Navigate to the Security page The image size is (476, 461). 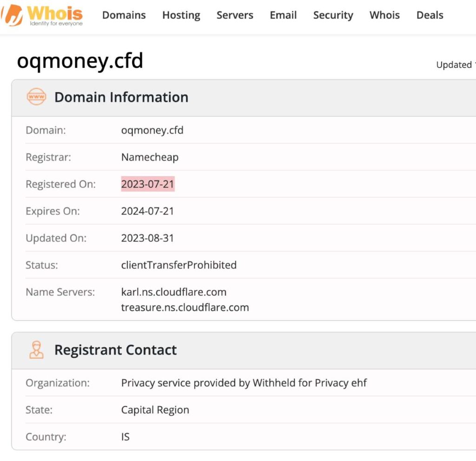pyautogui.click(x=333, y=15)
